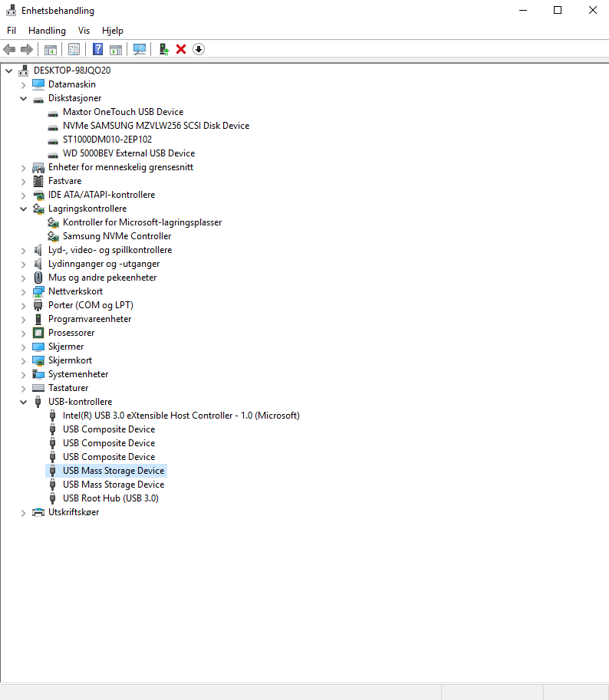Click the red X Uninstall device icon
Image resolution: width=609 pixels, height=700 pixels.
(x=181, y=49)
